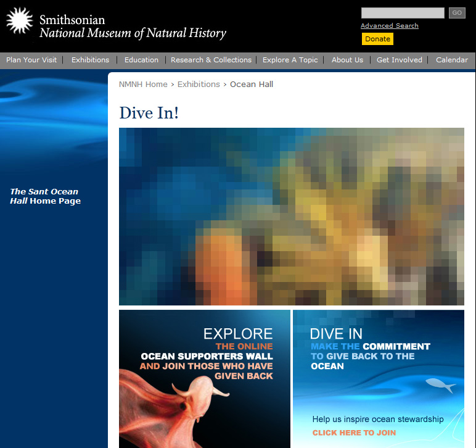
Task: Open the Education menu
Action: (x=141, y=60)
